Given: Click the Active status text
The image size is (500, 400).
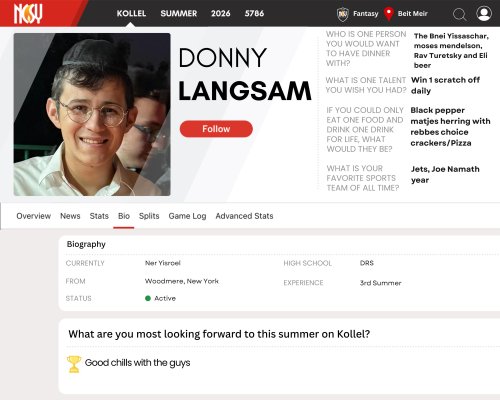Looking at the screenshot, I should pyautogui.click(x=165, y=298).
